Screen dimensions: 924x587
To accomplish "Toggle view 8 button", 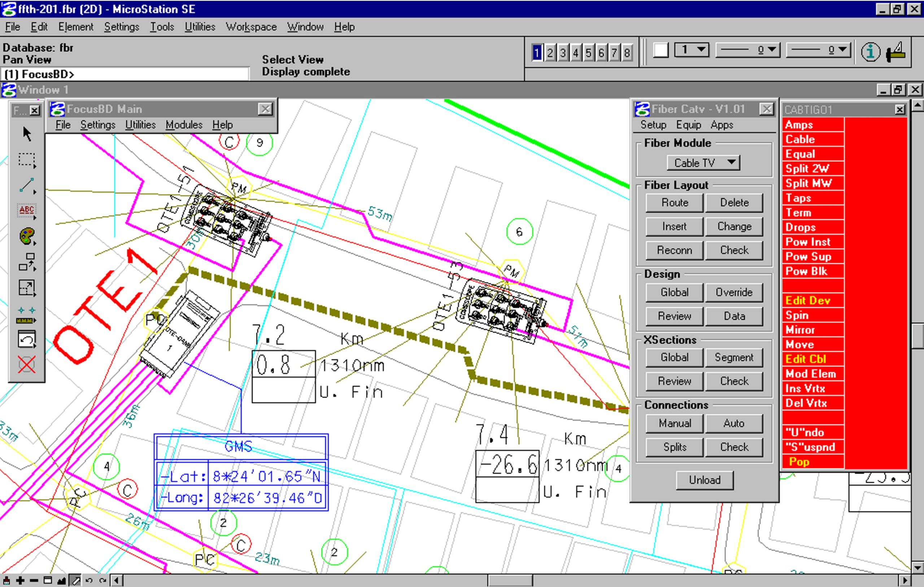I will (x=627, y=53).
